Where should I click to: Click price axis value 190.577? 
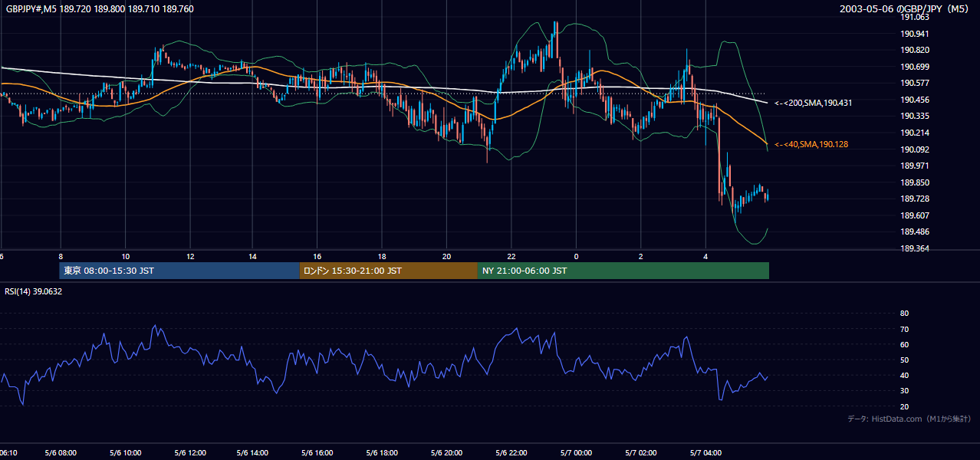pos(915,83)
